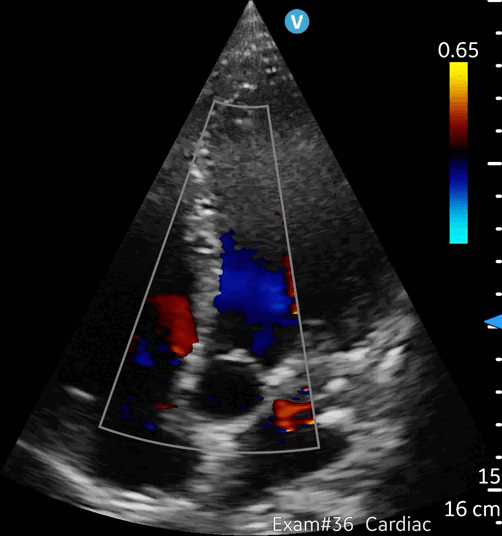
Task: Click the Cardiac preset label
Action: (x=398, y=524)
